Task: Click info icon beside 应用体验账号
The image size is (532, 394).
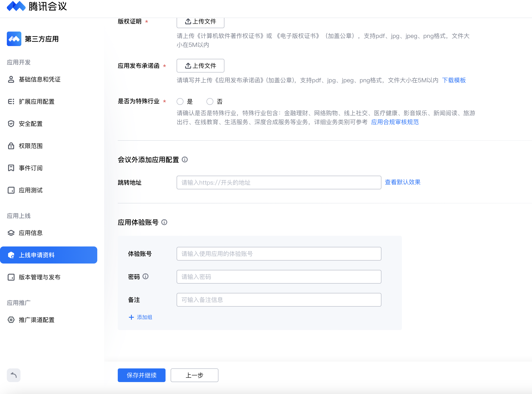Action: [x=164, y=222]
